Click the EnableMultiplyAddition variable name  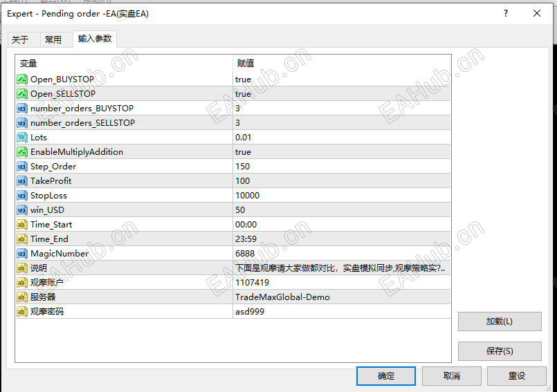point(77,152)
